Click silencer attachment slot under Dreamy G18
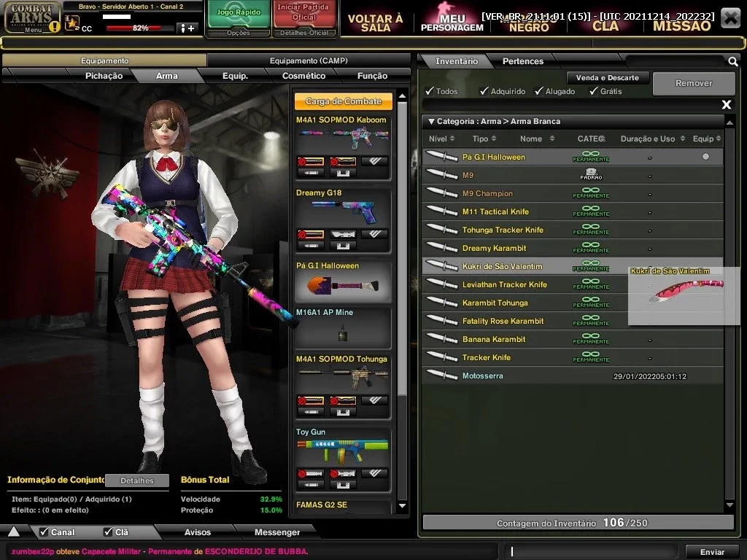The width and height of the screenshot is (747, 560). point(343,234)
